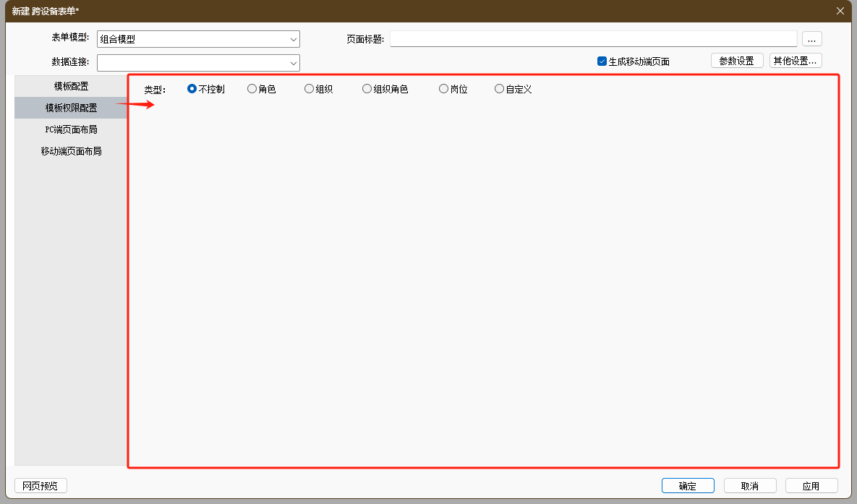857x504 pixels.
Task: Select the 自定义 radio option
Action: coord(499,89)
